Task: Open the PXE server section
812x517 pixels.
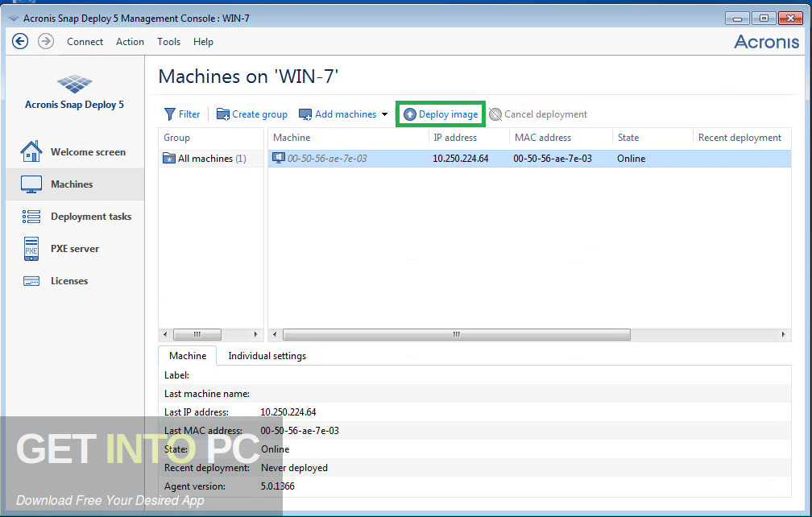Action: coord(74,249)
